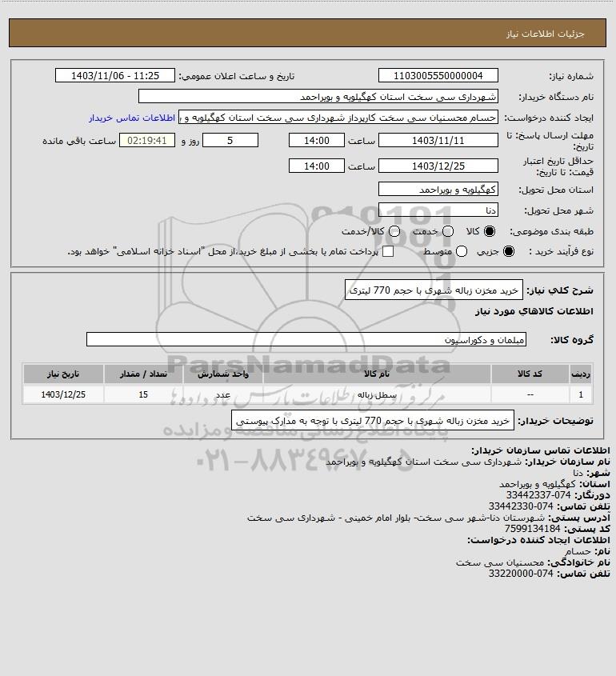Click the delivery city field دنا
The image size is (616, 676).
(x=438, y=210)
